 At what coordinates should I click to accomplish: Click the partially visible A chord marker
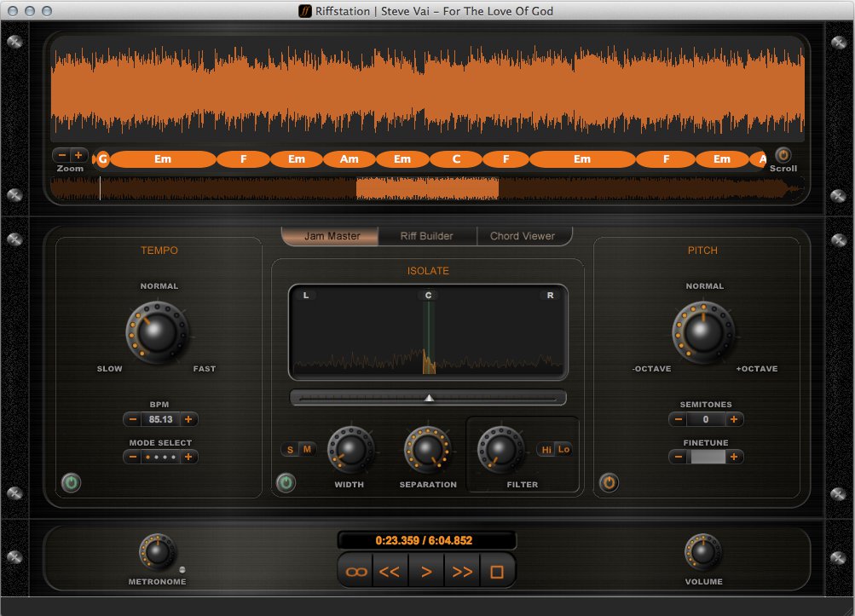(760, 159)
